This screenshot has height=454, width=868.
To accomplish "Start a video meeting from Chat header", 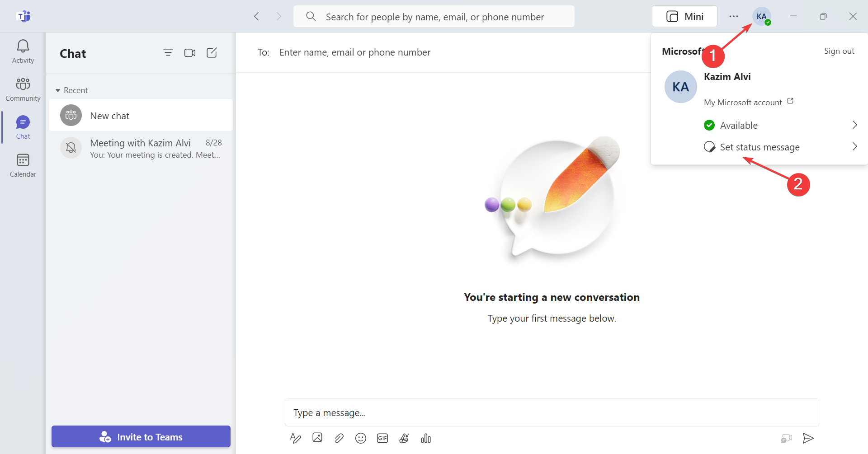I will point(190,53).
